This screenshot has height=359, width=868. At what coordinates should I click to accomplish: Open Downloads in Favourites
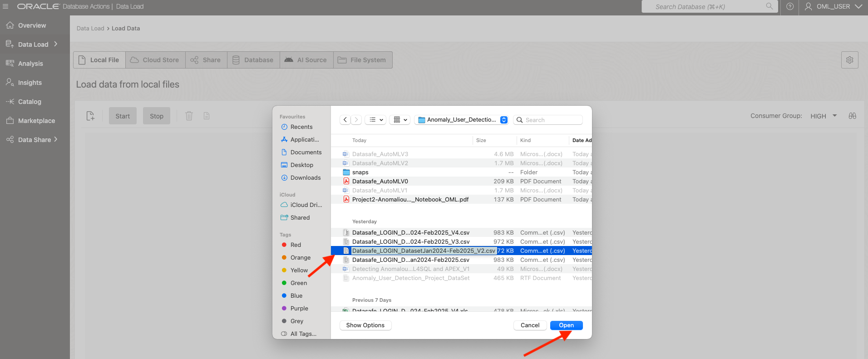tap(301, 178)
